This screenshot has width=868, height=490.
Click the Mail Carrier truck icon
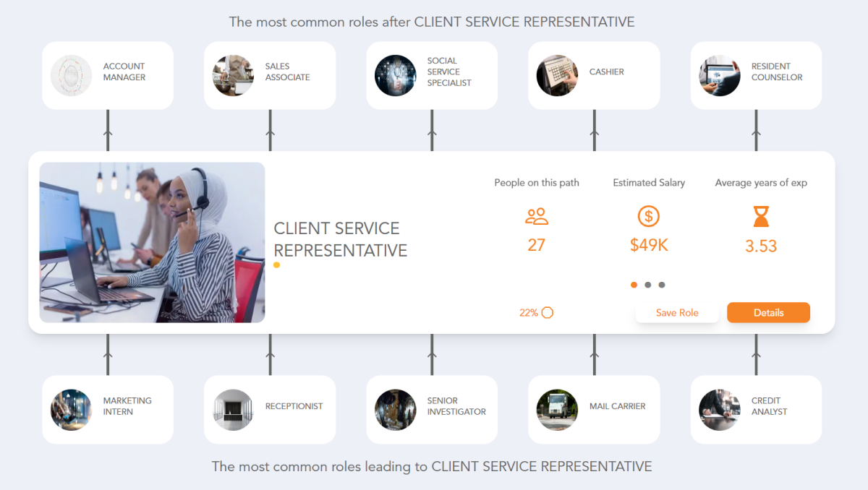557,410
